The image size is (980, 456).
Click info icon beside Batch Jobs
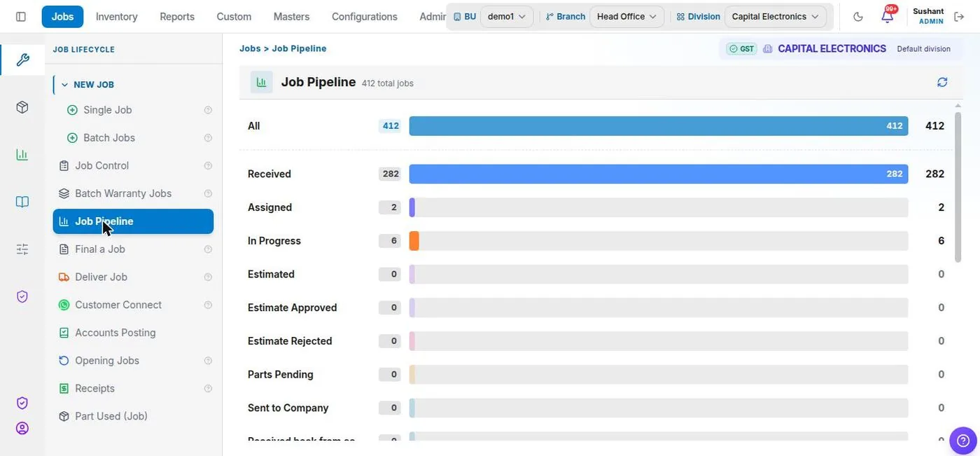point(208,138)
